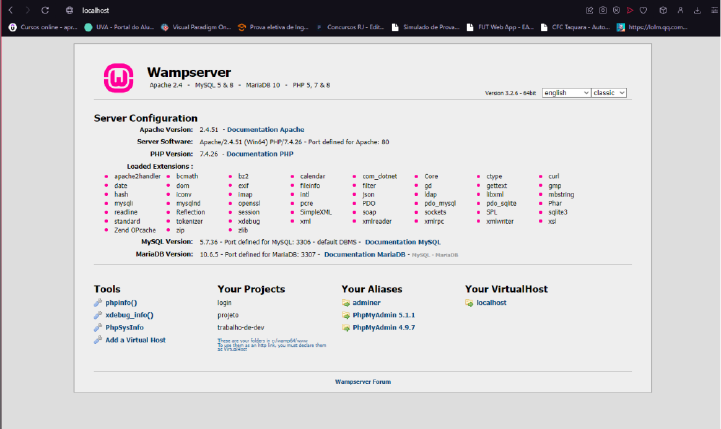Open PhpMyAdmin 4.9.7 alias
The width and height of the screenshot is (721, 429).
click(383, 327)
